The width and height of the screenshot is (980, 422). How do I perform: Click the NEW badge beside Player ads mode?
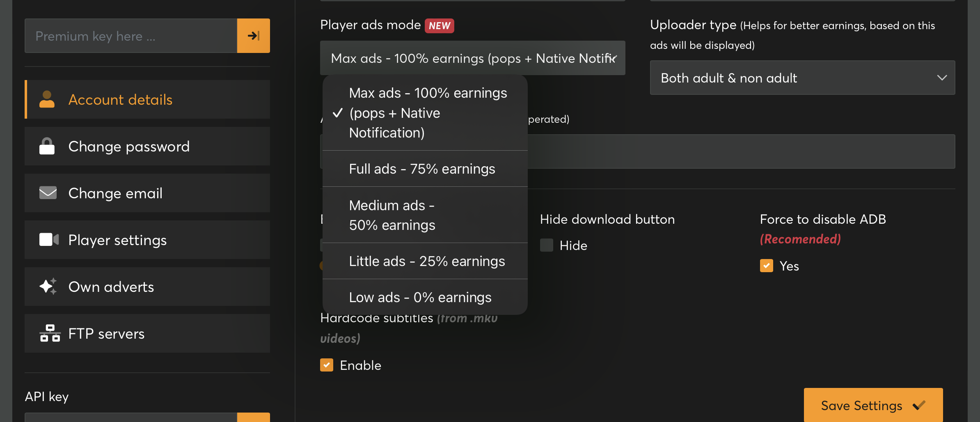point(439,25)
